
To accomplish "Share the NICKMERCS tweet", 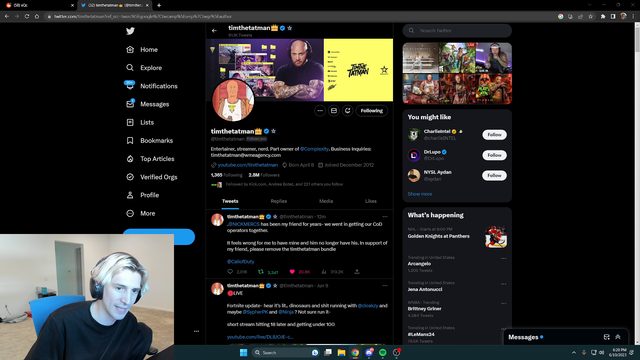I will pos(357,271).
